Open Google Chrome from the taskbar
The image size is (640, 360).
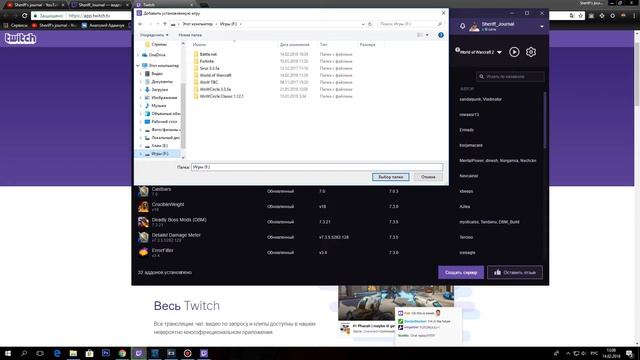point(122,353)
